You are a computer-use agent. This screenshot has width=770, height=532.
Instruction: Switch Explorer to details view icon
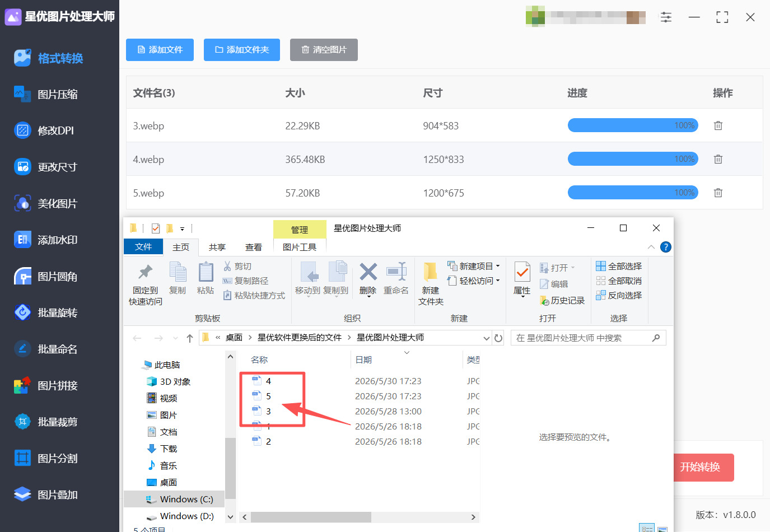(x=647, y=528)
